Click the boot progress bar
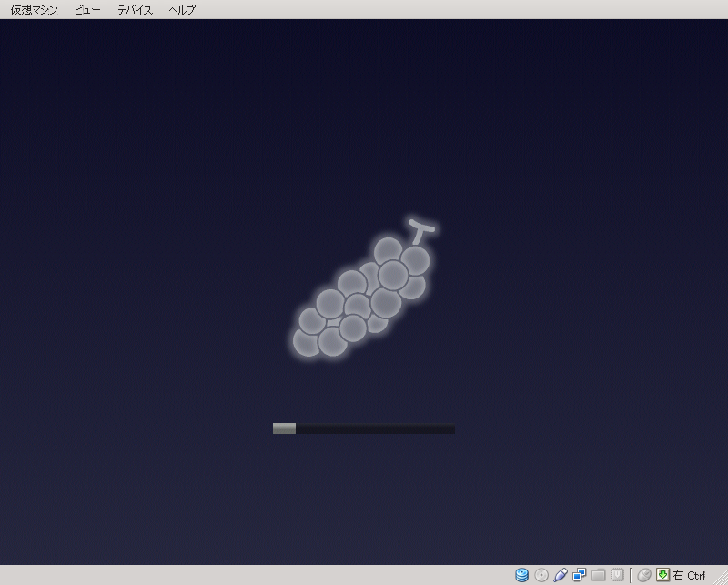Image resolution: width=728 pixels, height=585 pixels. click(x=363, y=428)
